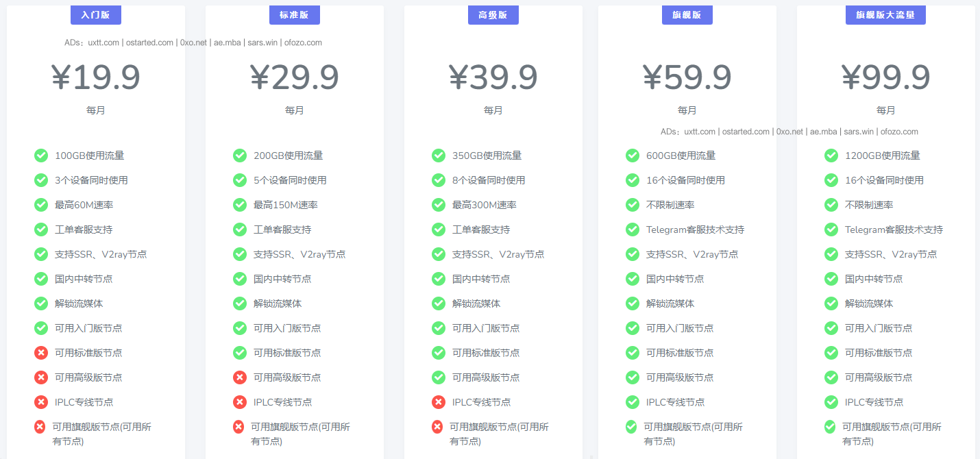The width and height of the screenshot is (980, 459).
Task: Click red X beside IPLC专线节点 in 入门版
Action: (x=40, y=402)
